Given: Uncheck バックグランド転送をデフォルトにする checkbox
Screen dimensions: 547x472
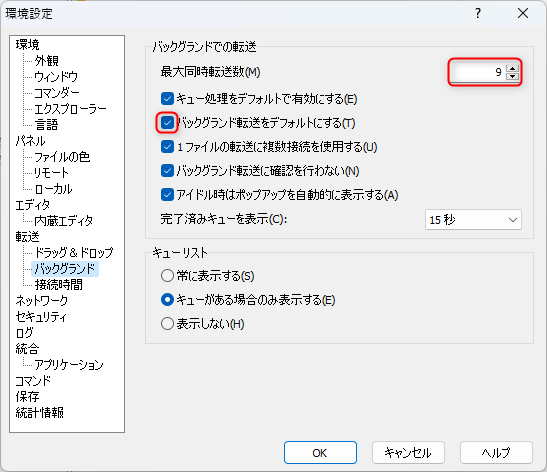Looking at the screenshot, I should click(x=167, y=123).
